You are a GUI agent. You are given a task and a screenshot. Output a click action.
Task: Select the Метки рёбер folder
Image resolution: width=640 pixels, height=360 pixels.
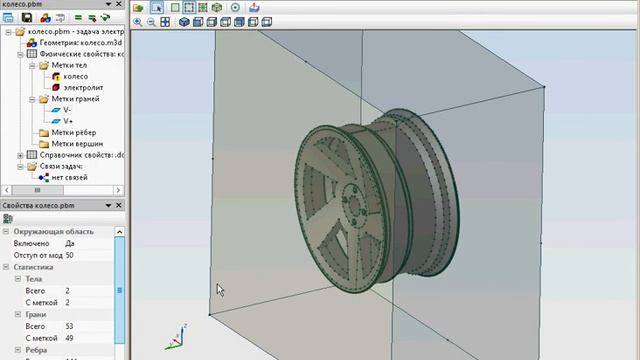73,133
